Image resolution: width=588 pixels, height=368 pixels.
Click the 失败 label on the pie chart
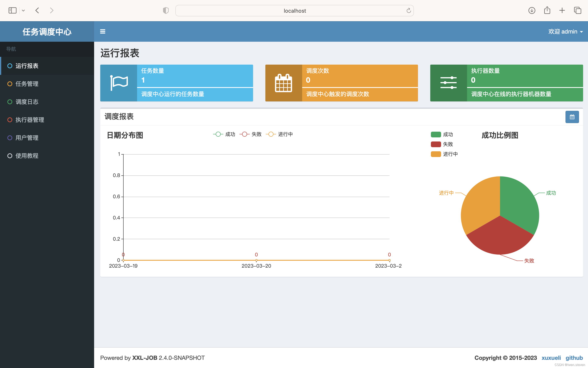529,261
